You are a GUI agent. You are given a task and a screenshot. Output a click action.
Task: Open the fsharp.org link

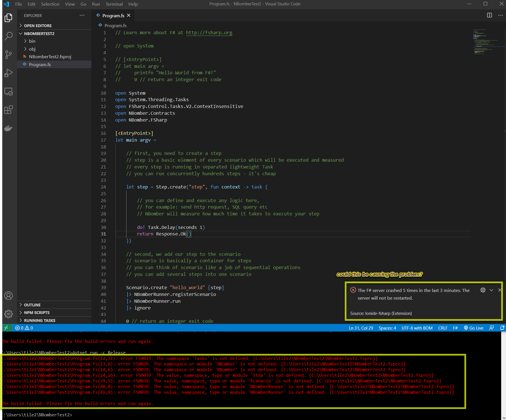[x=209, y=33]
